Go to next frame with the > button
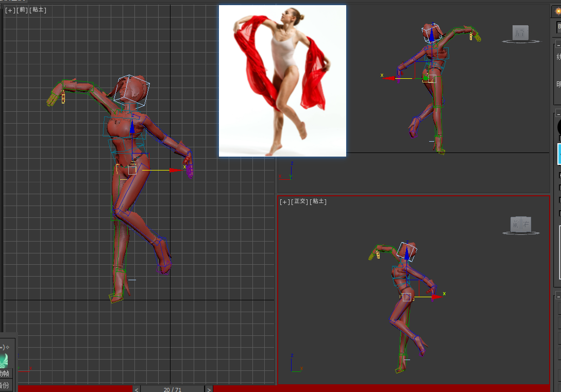The height and width of the screenshot is (392, 561). 209,389
